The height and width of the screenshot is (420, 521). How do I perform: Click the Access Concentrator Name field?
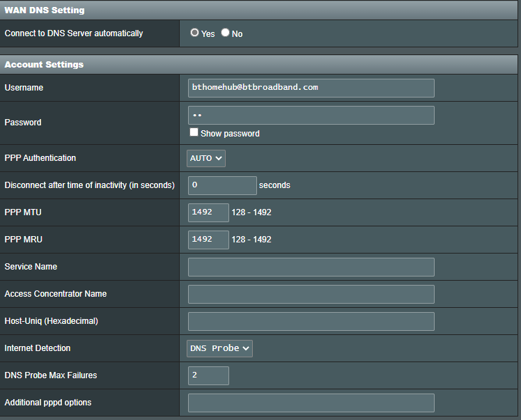click(x=311, y=294)
